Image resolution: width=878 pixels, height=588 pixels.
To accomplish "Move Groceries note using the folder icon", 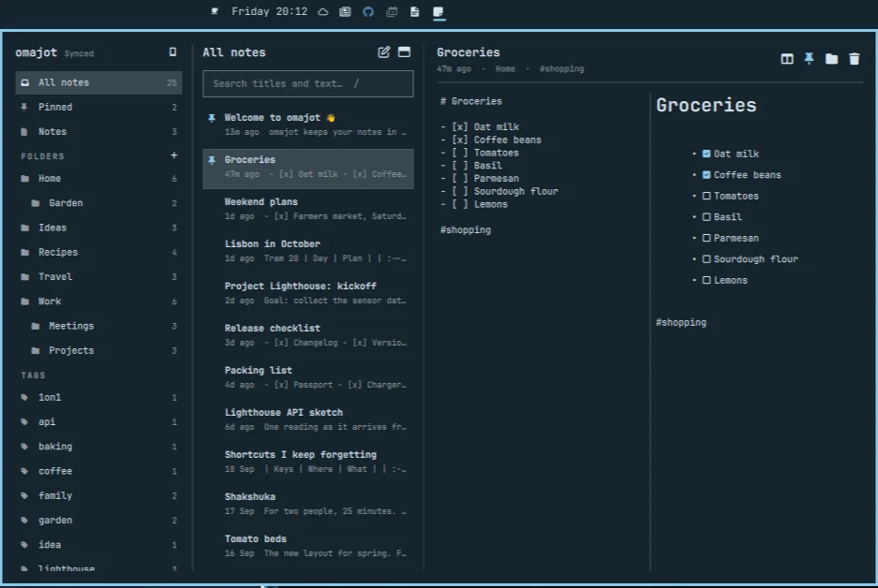I will point(831,59).
